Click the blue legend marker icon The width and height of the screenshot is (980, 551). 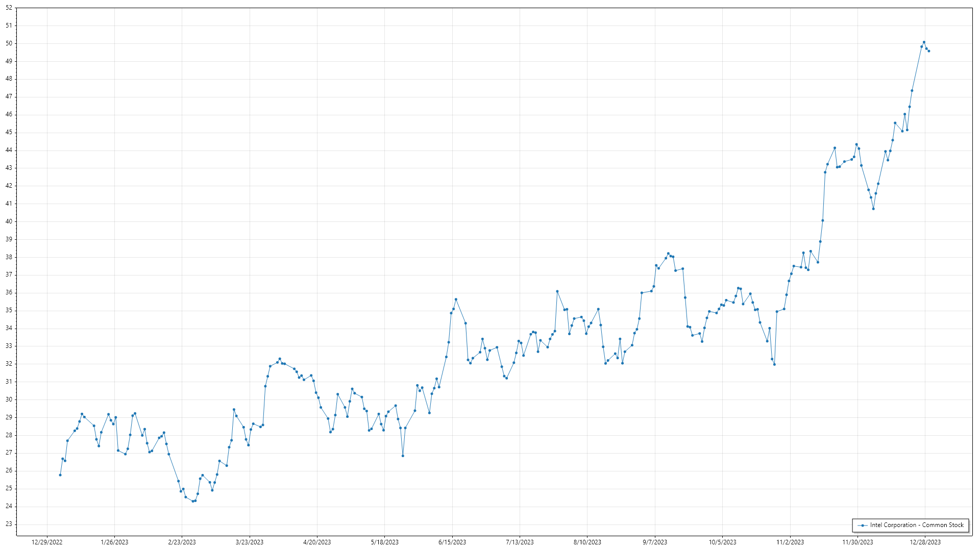click(863, 525)
